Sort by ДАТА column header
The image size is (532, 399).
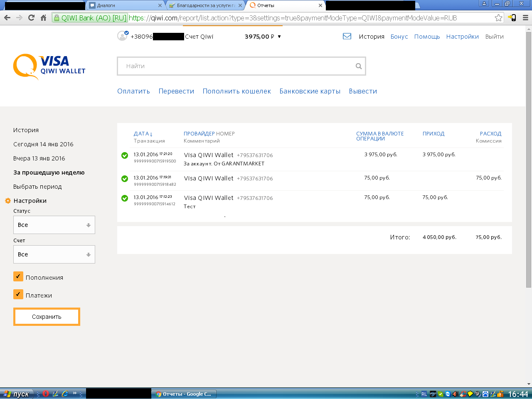pyautogui.click(x=143, y=134)
